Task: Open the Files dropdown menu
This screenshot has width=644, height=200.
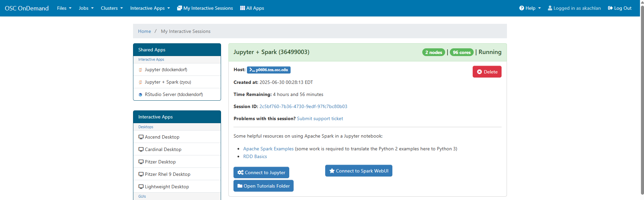Action: [64, 8]
